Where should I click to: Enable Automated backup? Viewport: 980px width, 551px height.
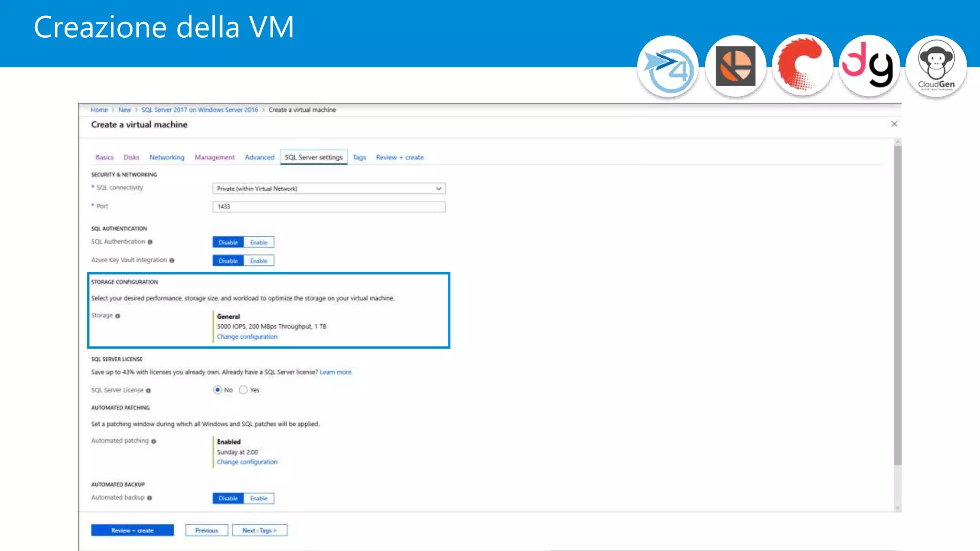click(259, 498)
